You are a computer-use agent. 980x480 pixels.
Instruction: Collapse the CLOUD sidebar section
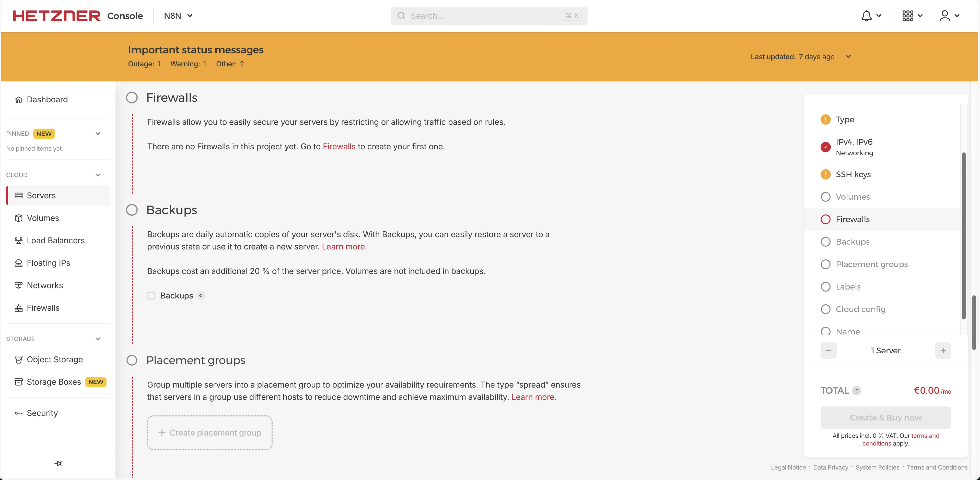(x=98, y=175)
